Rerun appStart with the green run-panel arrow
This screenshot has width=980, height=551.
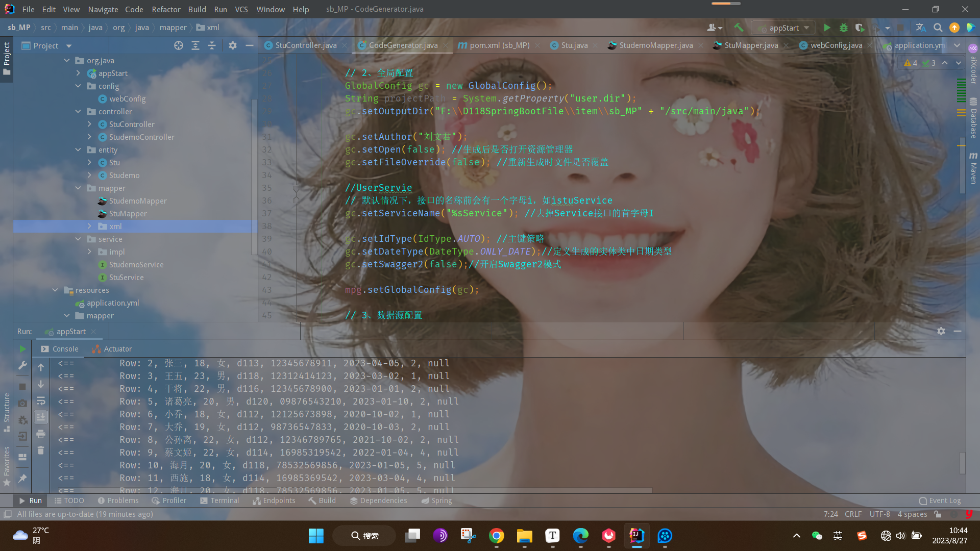[x=22, y=349]
